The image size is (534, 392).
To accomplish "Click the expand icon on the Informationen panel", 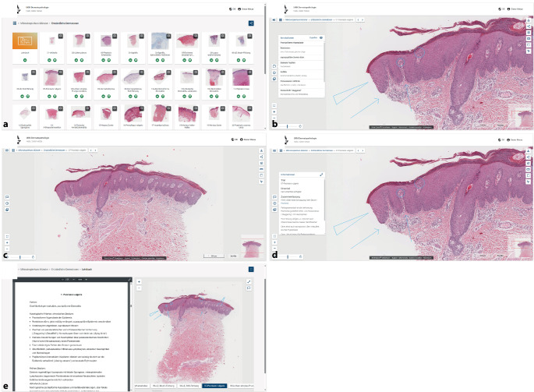I will (x=321, y=175).
